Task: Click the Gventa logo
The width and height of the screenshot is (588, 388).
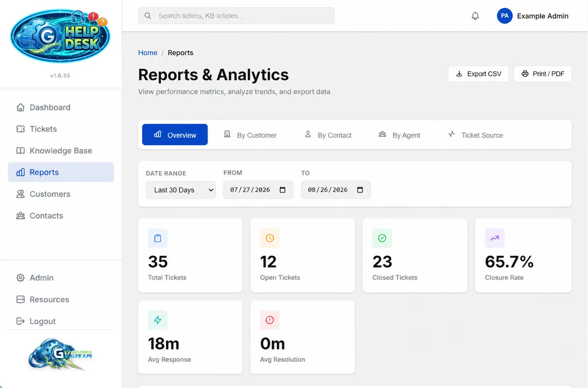Action: [60, 355]
